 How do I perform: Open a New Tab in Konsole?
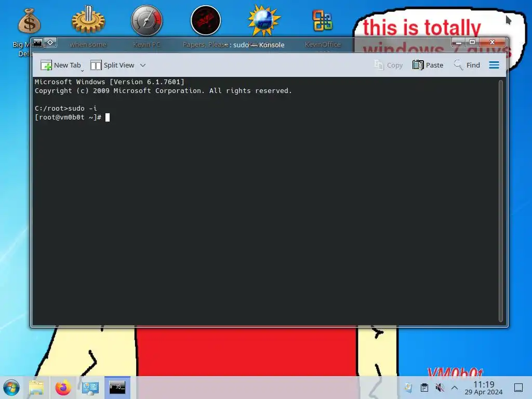coord(60,65)
